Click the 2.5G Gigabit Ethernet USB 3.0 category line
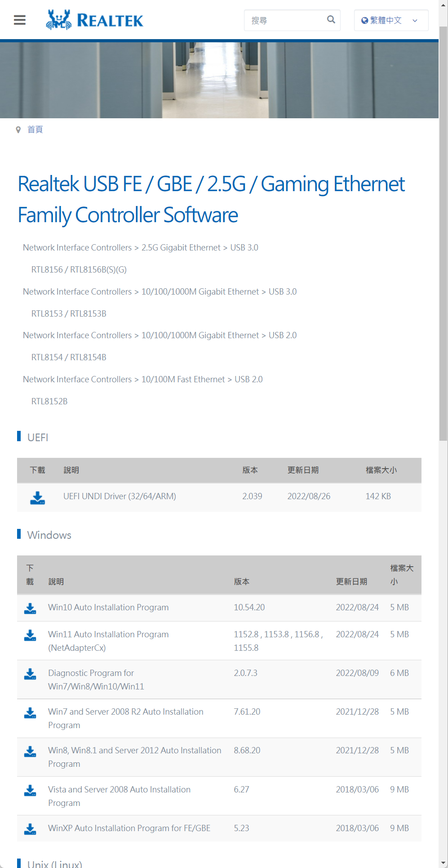 point(141,247)
